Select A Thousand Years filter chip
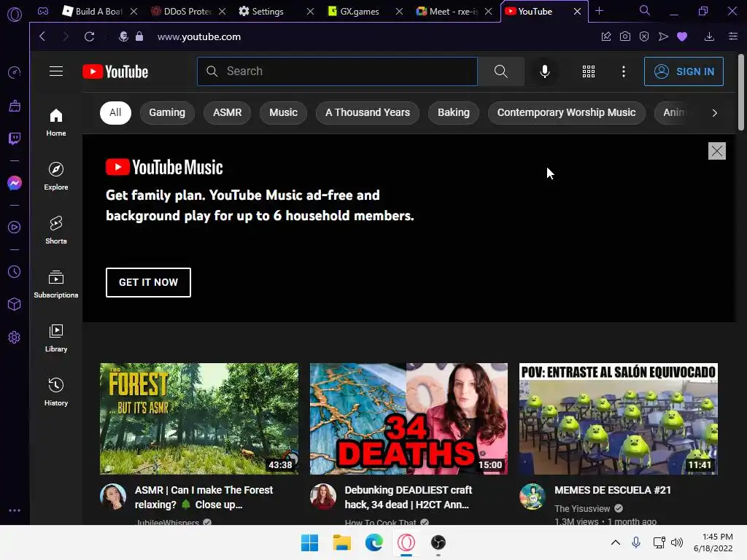This screenshot has height=560, width=747. (368, 113)
